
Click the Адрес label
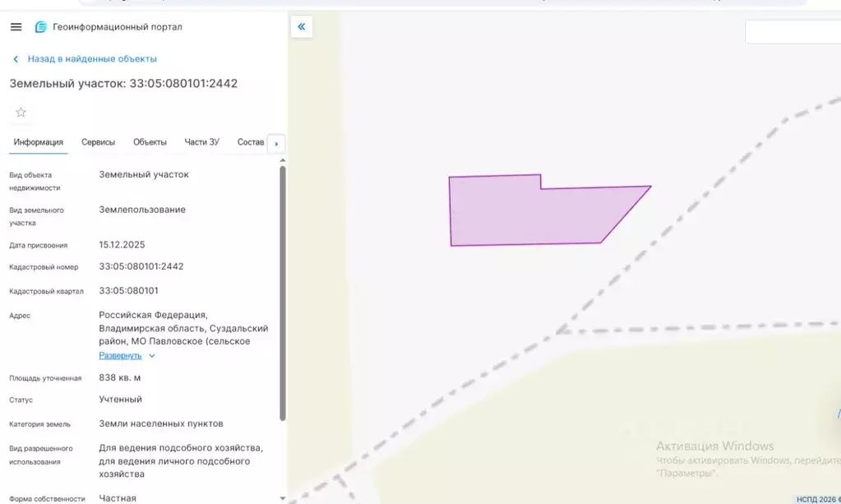(x=20, y=316)
